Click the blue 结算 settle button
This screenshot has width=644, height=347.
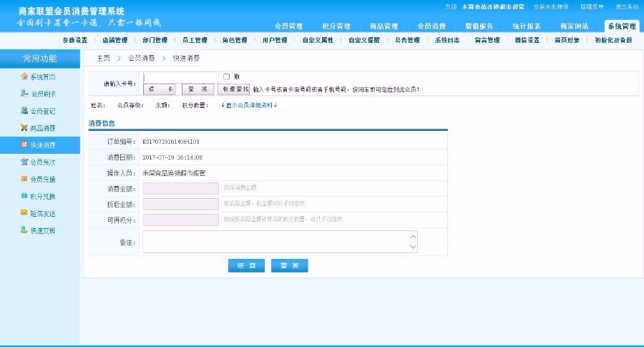246,265
